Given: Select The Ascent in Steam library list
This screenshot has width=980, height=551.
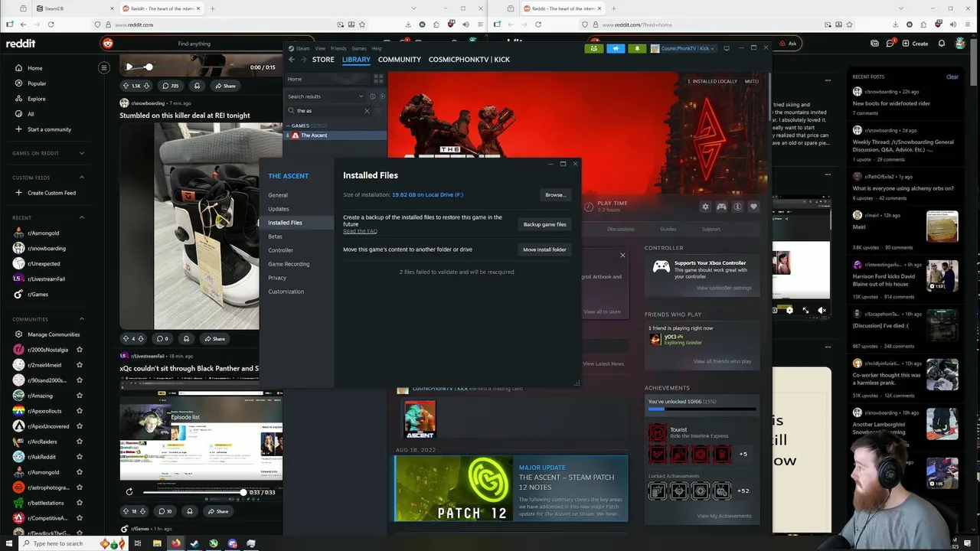Looking at the screenshot, I should click(x=336, y=135).
